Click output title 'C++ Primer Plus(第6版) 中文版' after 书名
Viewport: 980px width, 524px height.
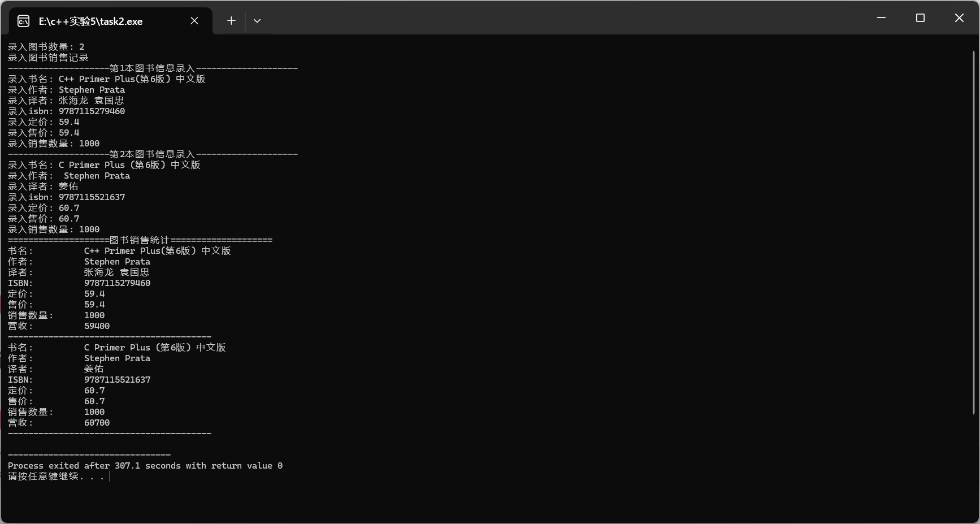(158, 251)
